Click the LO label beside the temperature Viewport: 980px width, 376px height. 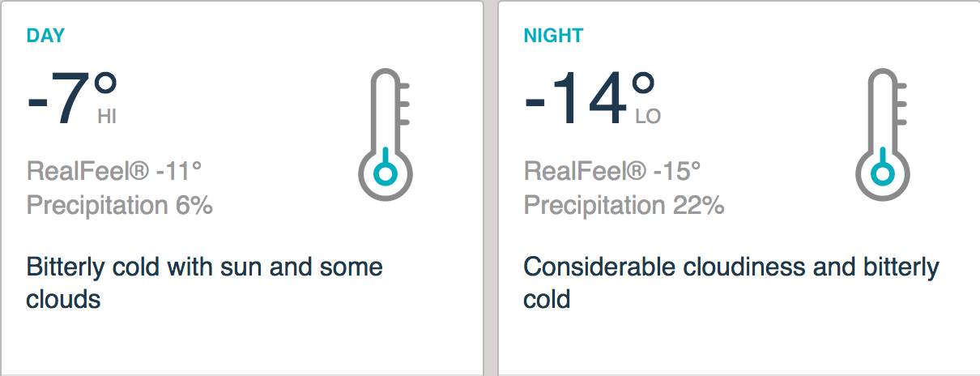coord(648,117)
